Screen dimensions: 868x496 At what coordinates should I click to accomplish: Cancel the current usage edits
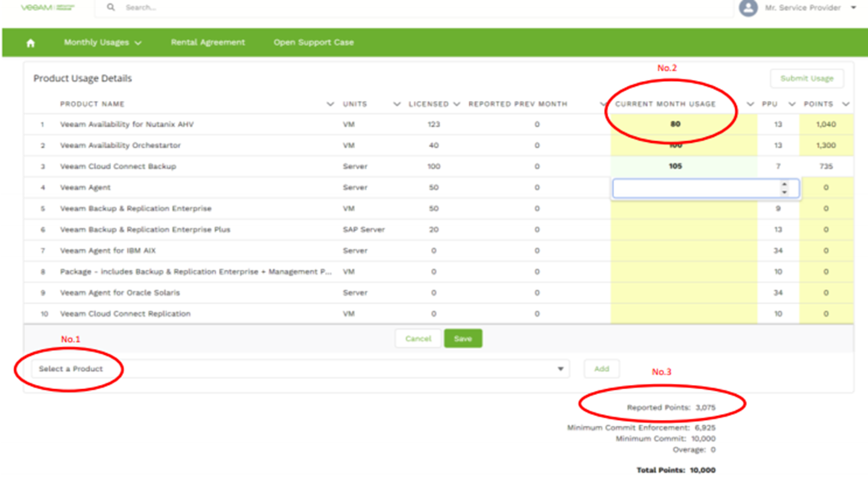[418, 338]
